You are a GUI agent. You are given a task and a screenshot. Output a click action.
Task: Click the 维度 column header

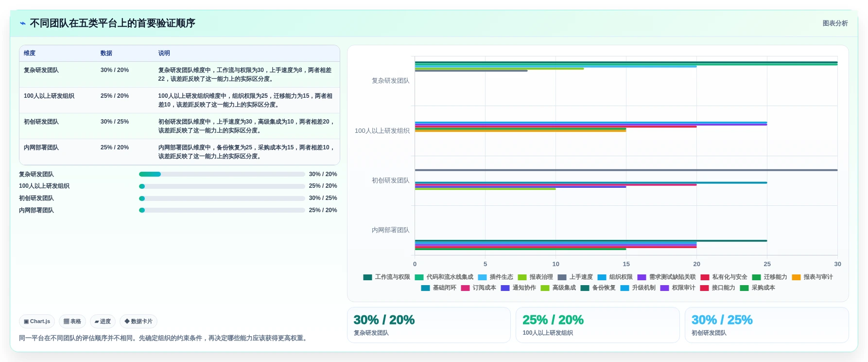30,53
